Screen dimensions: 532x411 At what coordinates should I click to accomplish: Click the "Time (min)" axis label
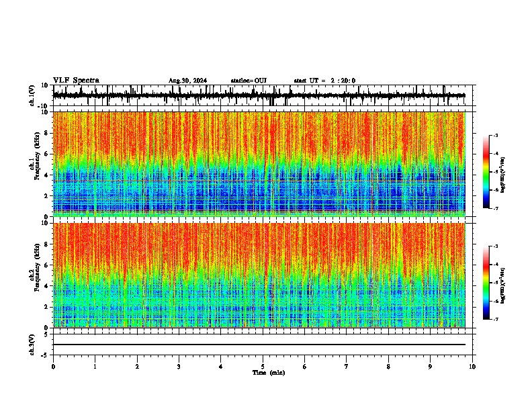coord(269,373)
